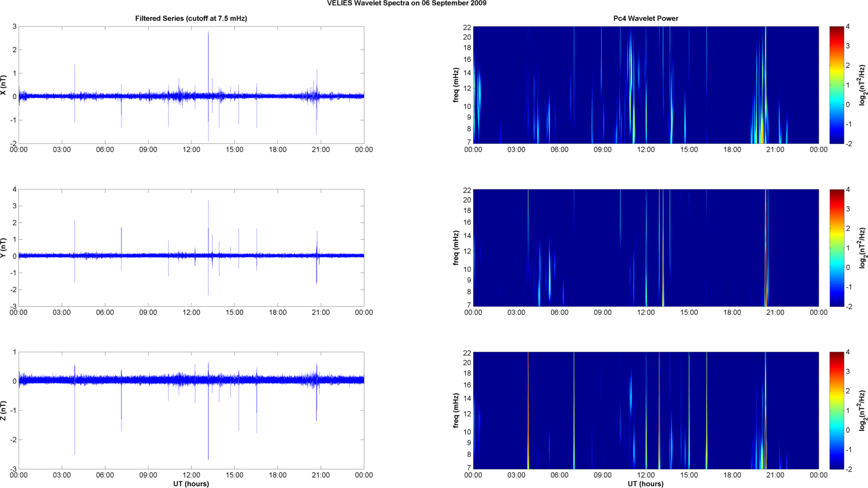Image resolution: width=868 pixels, height=488 pixels.
Task: Select the middle wavelet panel's colorbar
Action: click(x=836, y=248)
